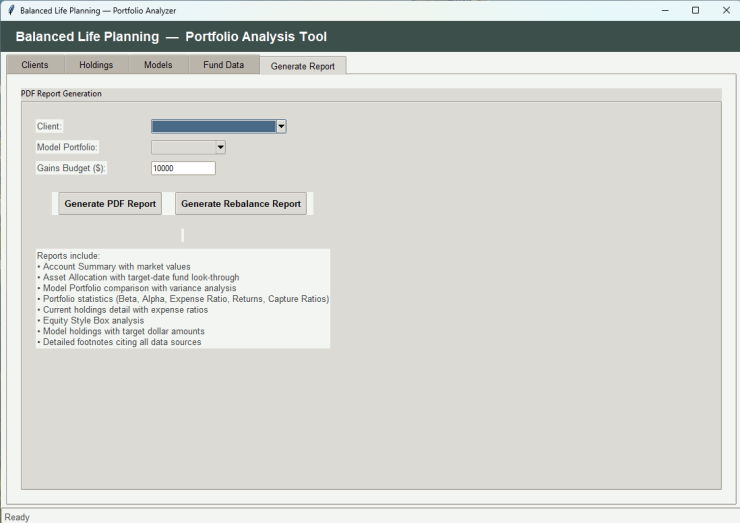
Task: Click the highlighted Client selection field
Action: click(x=214, y=127)
